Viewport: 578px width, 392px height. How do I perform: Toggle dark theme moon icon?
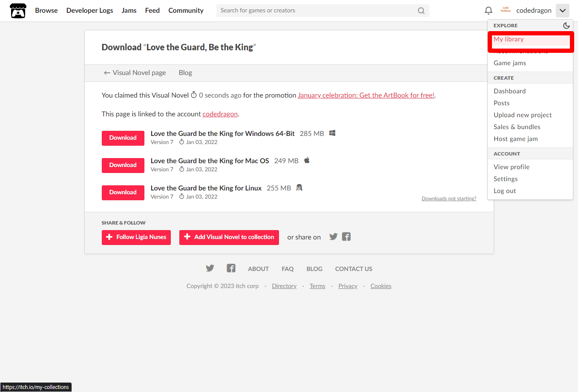click(x=566, y=26)
